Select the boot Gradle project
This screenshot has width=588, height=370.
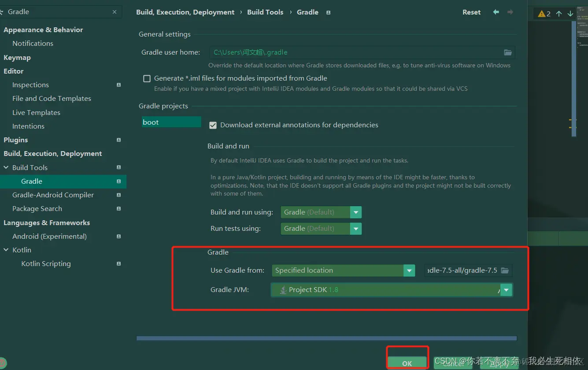point(171,122)
